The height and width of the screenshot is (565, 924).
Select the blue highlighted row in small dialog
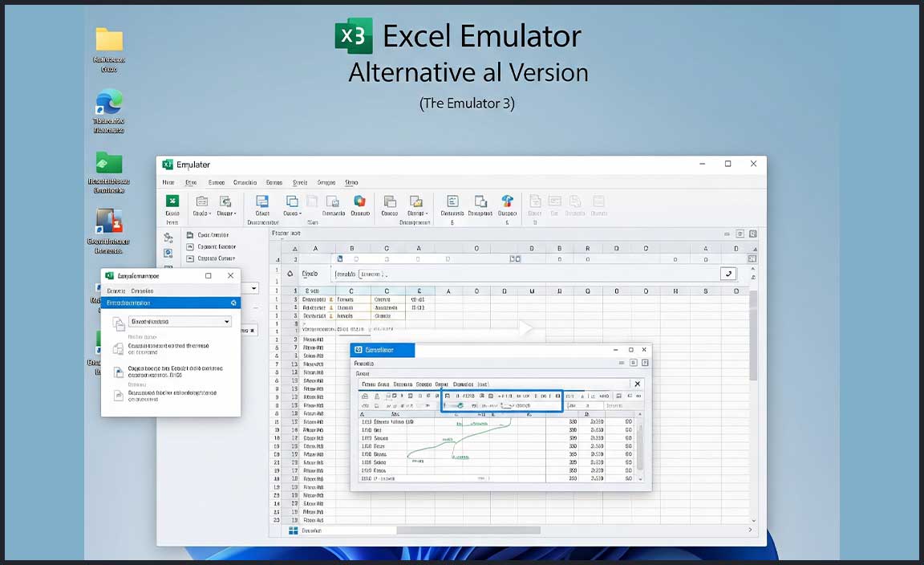[170, 303]
